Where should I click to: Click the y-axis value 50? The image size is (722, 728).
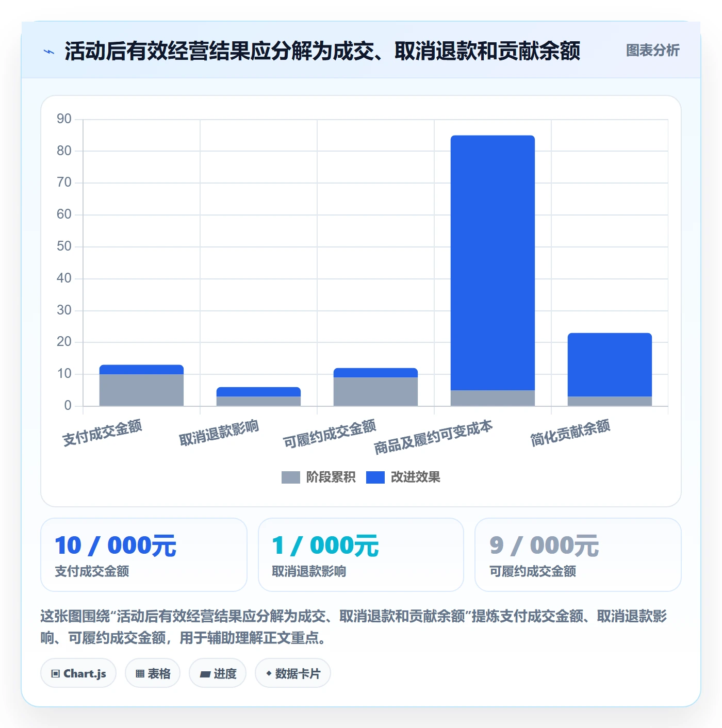click(64, 246)
